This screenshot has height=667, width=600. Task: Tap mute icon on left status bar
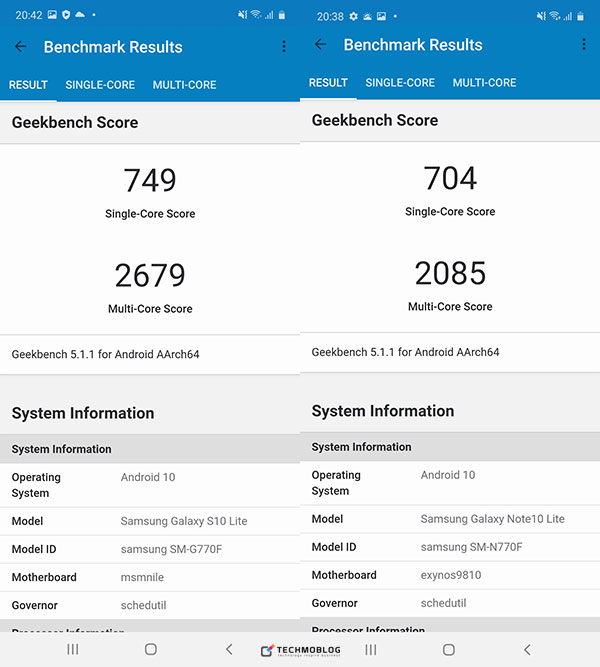click(x=243, y=15)
